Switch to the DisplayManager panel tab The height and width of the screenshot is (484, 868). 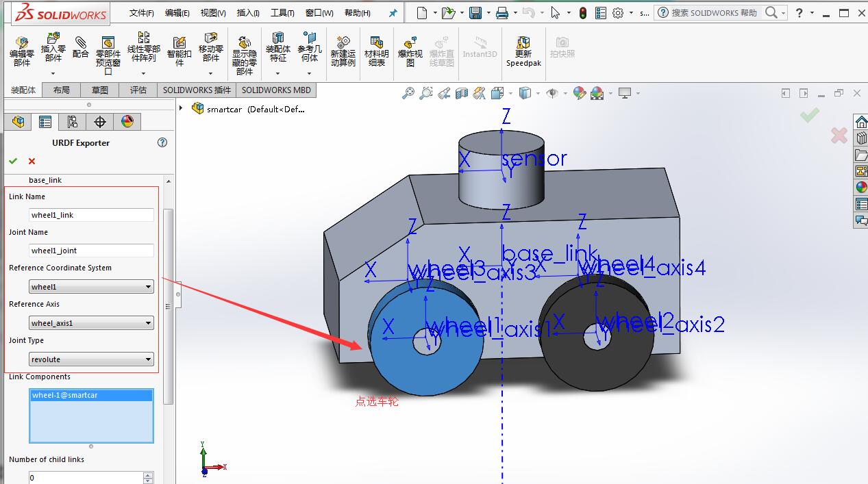(x=127, y=122)
